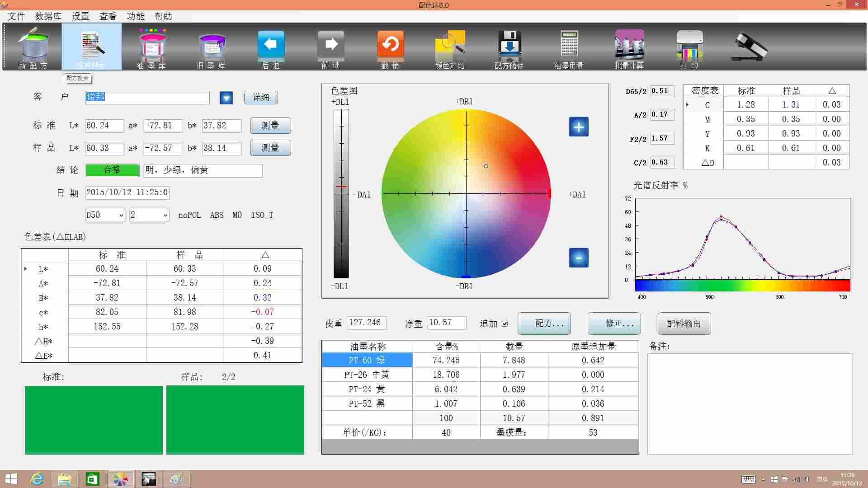Open the 旧墨库 old ink library

(x=211, y=47)
